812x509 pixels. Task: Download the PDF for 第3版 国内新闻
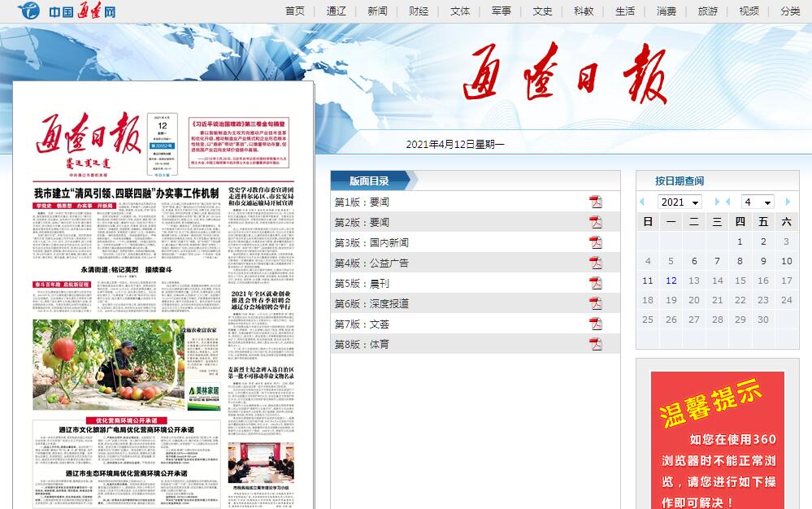(x=596, y=243)
